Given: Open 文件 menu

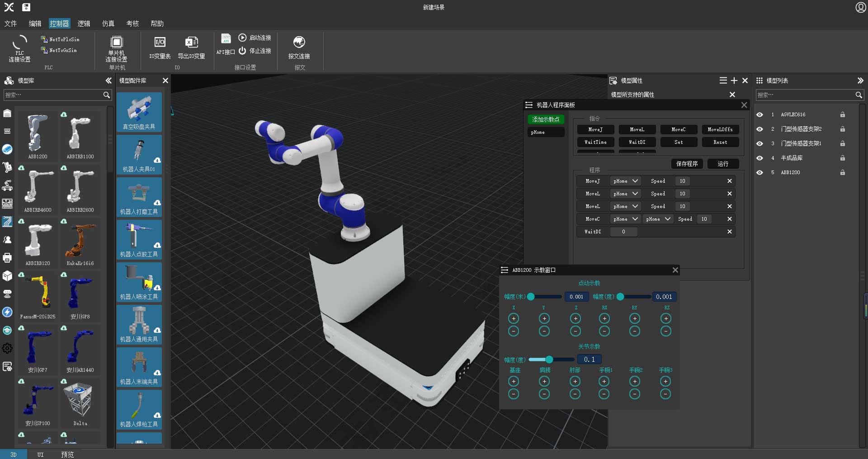Looking at the screenshot, I should point(10,24).
